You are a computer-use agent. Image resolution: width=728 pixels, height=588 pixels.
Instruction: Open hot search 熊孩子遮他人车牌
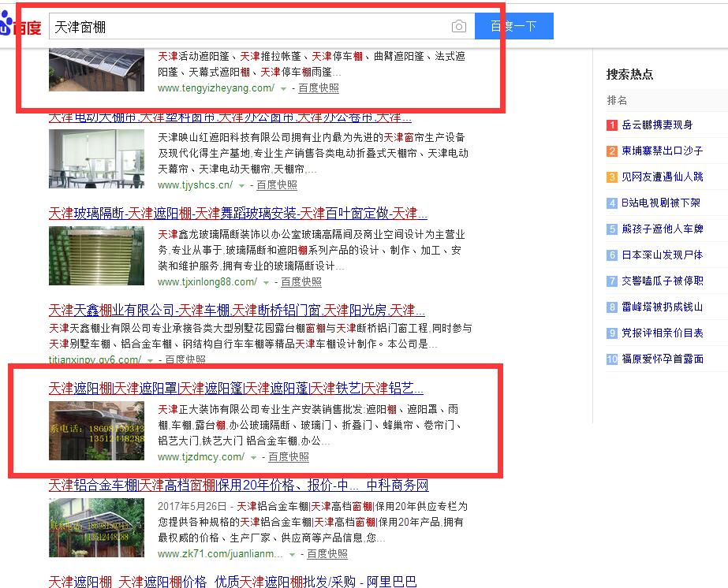pyautogui.click(x=663, y=229)
